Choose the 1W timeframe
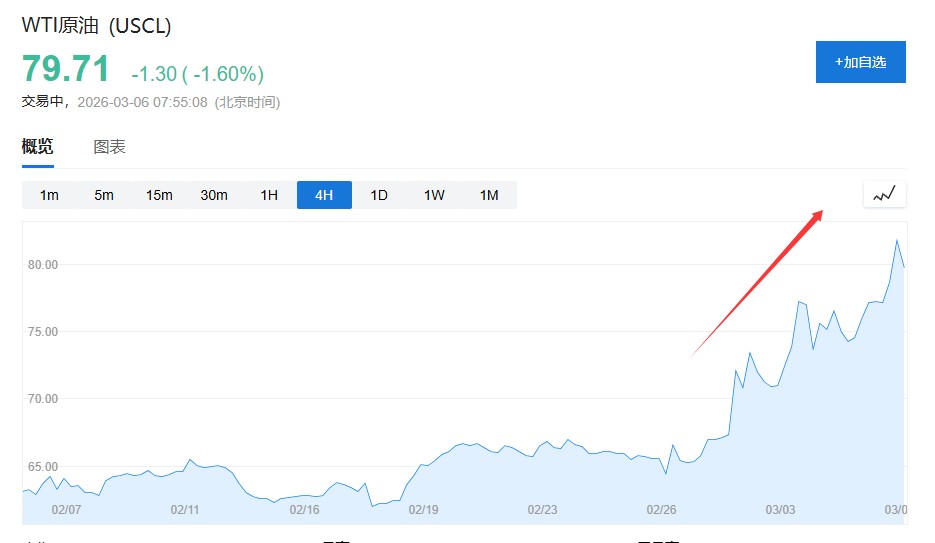 434,195
